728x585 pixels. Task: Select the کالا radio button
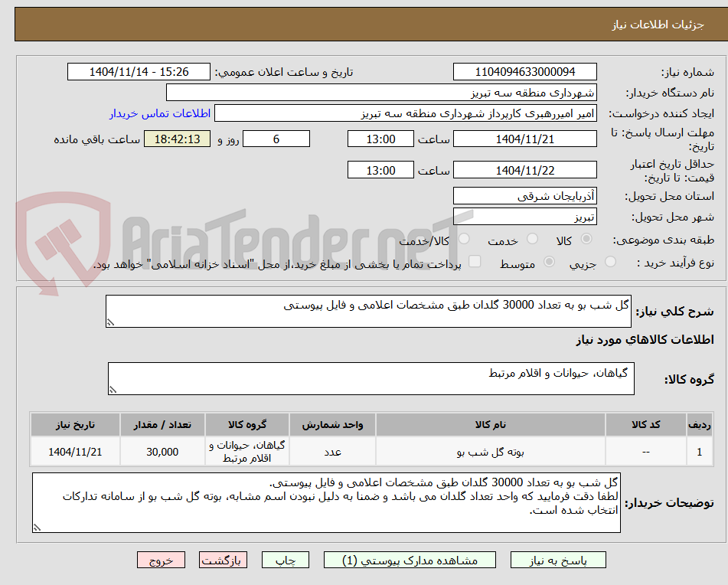586,239
